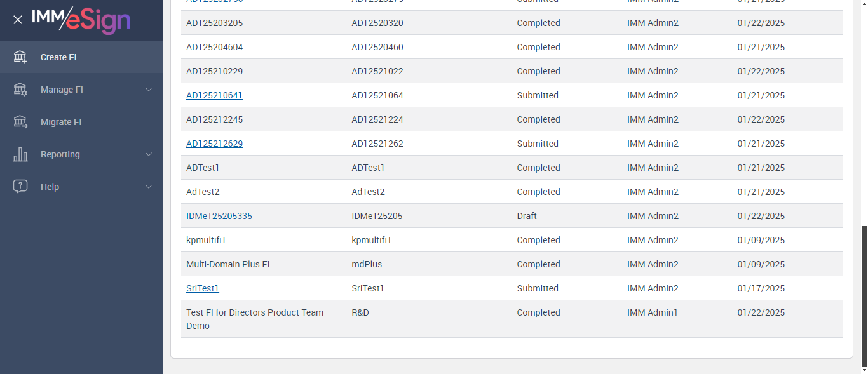
Task: Open the IDMe125205335 draft link
Action: pyautogui.click(x=219, y=216)
